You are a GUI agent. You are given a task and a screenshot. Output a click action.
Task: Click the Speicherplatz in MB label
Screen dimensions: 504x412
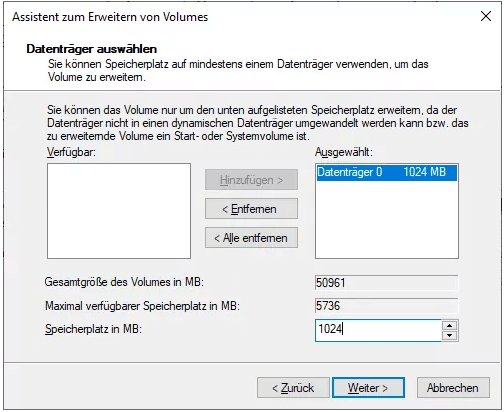93,329
